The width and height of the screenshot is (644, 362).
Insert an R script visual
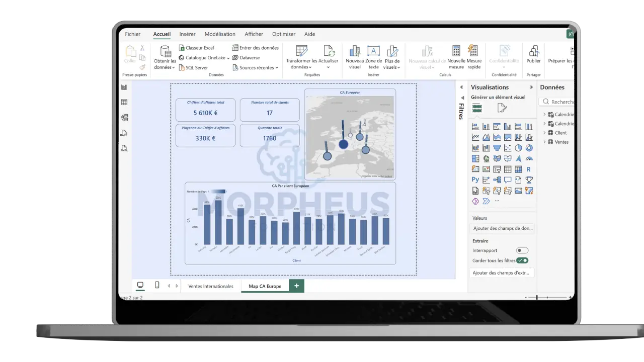[x=528, y=169]
